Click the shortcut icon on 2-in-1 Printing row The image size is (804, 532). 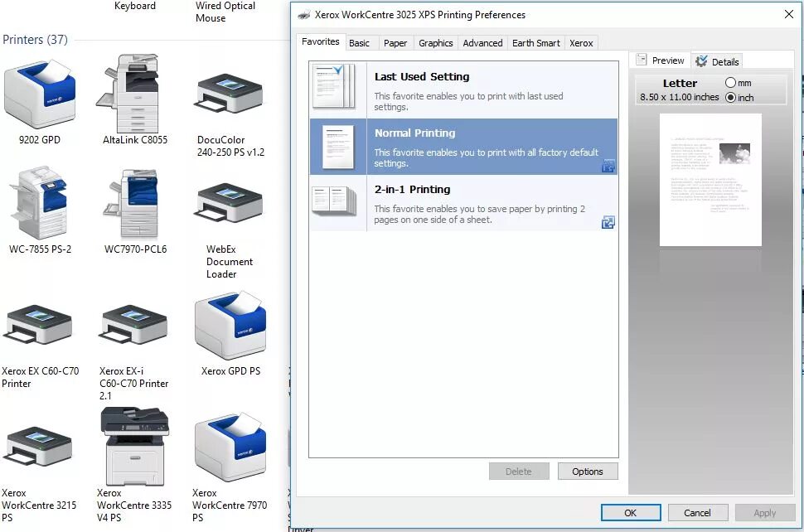[x=608, y=222]
